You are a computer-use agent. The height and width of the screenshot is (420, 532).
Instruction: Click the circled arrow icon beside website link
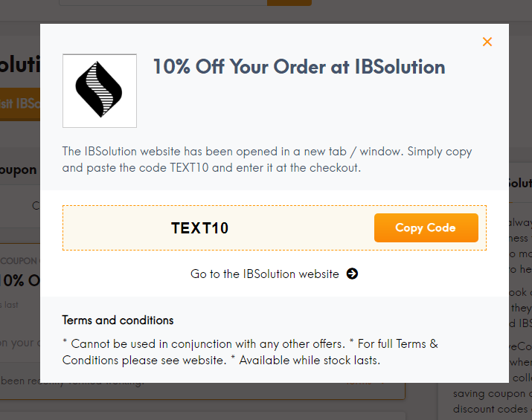[352, 274]
